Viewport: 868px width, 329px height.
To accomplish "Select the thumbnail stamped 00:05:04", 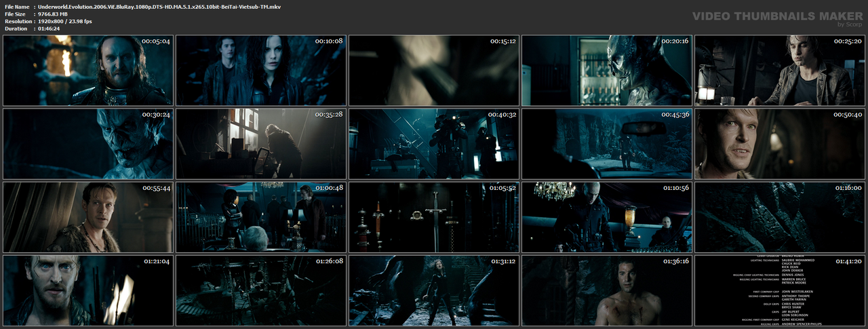I will (87, 71).
